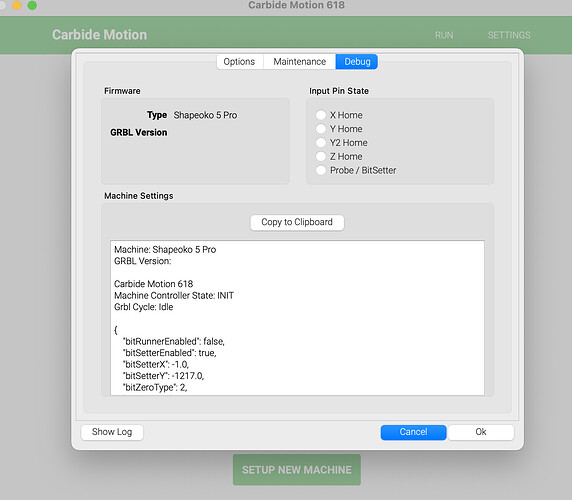The height and width of the screenshot is (500, 572).
Task: Click the Y Home pin indicator
Action: (x=321, y=129)
